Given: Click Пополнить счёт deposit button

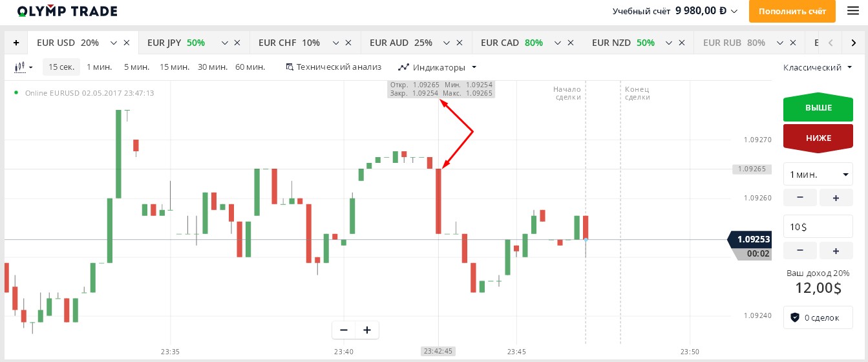Looking at the screenshot, I should [792, 11].
